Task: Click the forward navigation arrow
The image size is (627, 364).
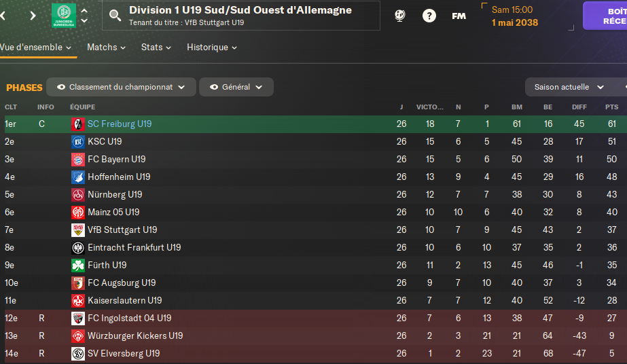Action: pyautogui.click(x=33, y=15)
